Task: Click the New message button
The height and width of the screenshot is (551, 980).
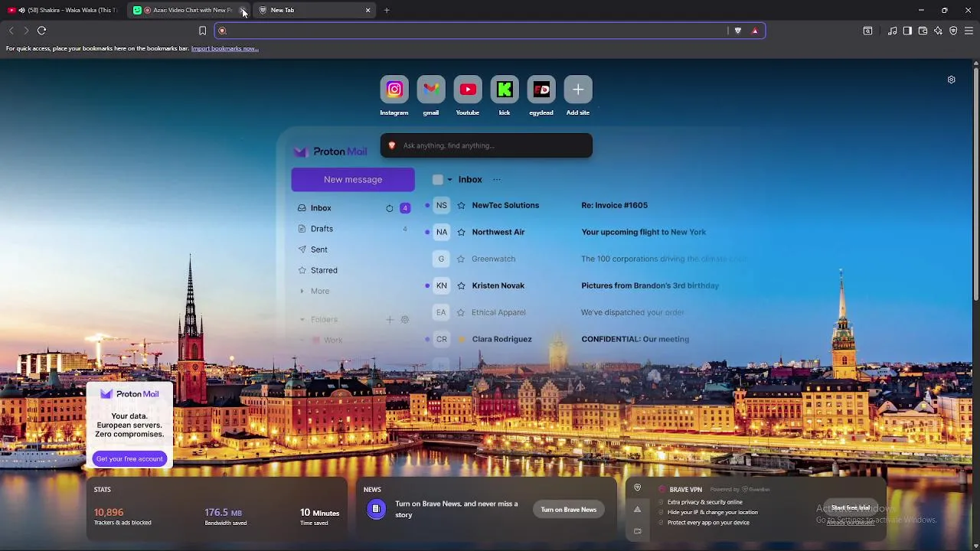Action: pyautogui.click(x=353, y=179)
